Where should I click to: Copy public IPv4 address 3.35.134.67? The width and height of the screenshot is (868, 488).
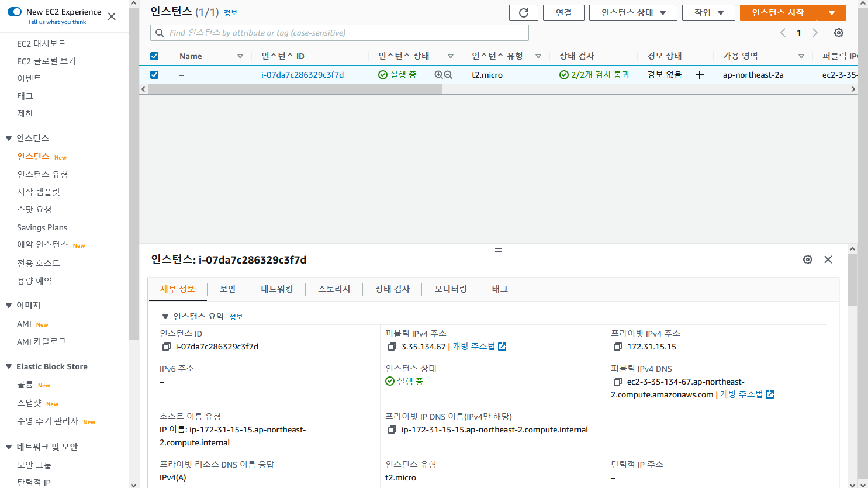coord(392,347)
